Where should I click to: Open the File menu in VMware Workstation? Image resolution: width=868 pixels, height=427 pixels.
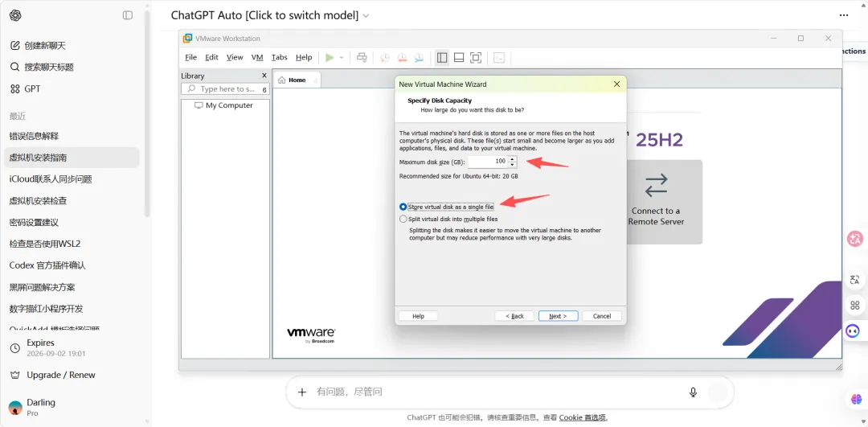(x=191, y=57)
